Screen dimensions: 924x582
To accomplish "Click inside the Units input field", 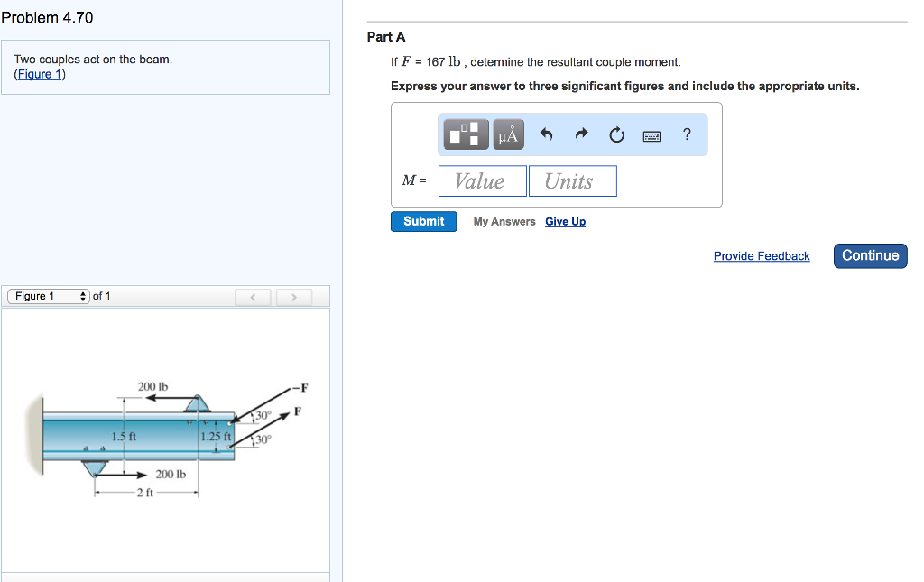I will [x=572, y=180].
